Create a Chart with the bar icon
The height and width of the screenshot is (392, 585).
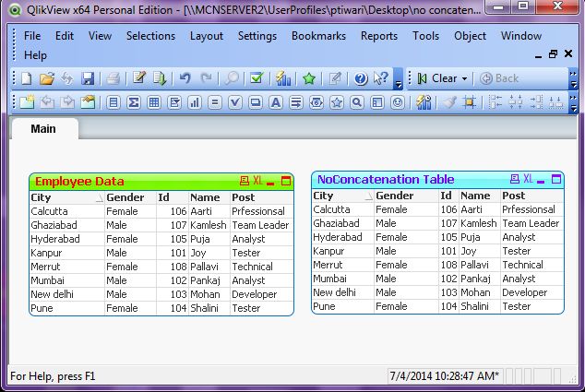click(x=195, y=102)
